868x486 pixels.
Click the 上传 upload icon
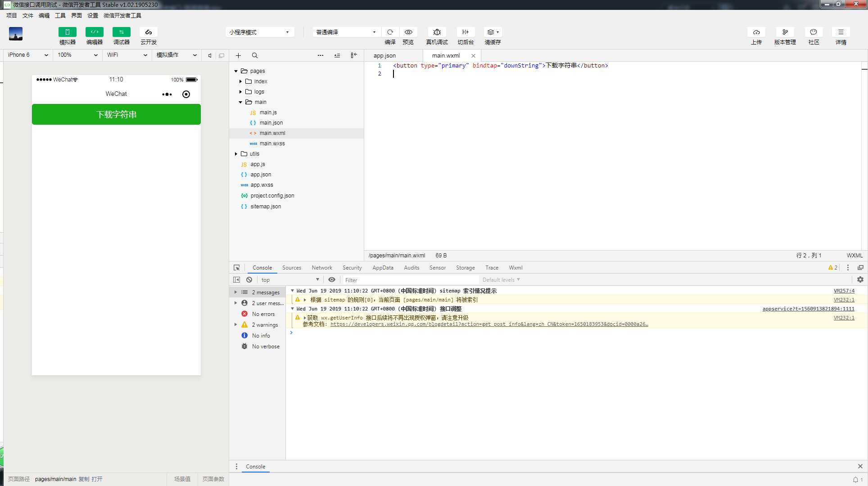[756, 32]
